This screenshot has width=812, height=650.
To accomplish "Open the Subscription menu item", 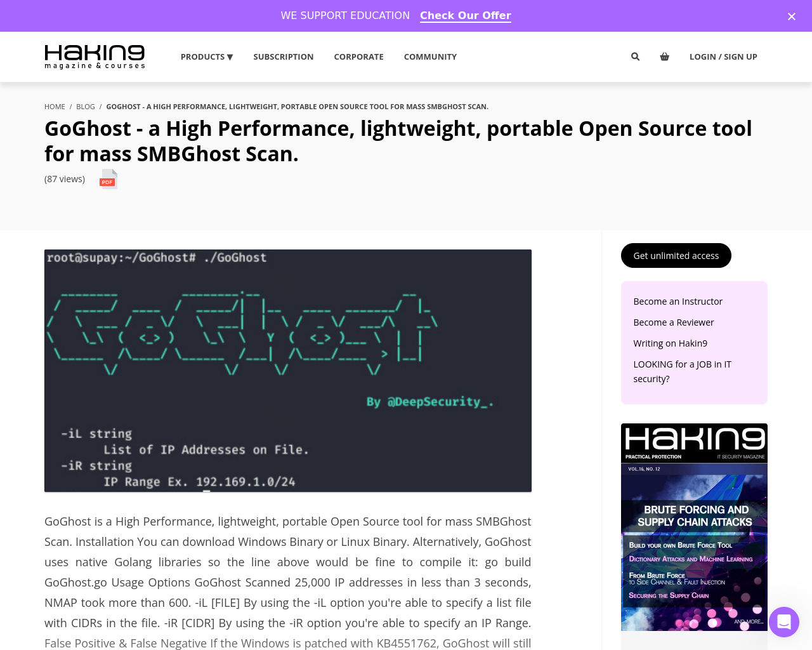I will point(284,56).
